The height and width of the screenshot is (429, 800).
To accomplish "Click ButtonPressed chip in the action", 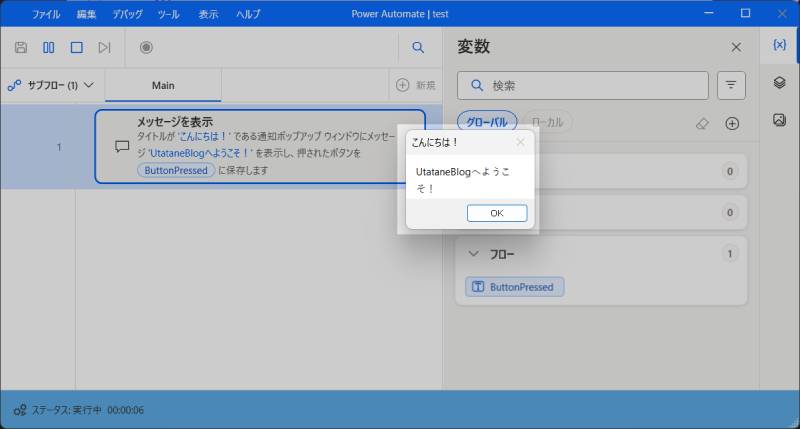I will click(x=176, y=170).
